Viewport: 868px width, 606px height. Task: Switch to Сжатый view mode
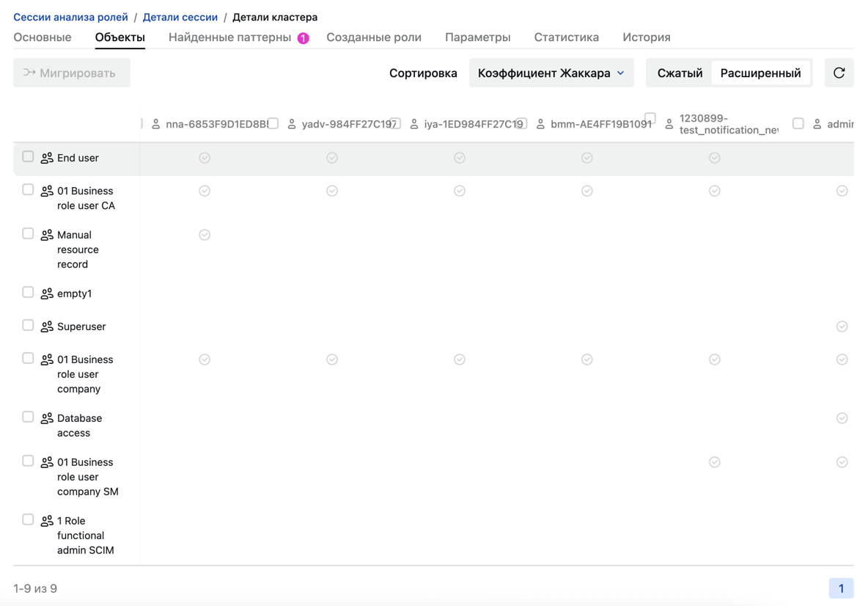pos(680,73)
